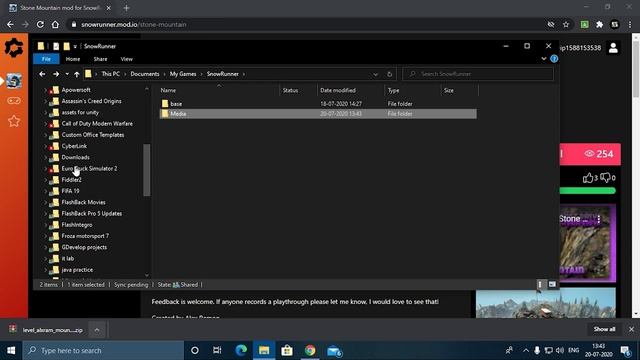Screen dimensions: 640x360
Task: Open Windows Start menu
Action: (x=11, y=350)
